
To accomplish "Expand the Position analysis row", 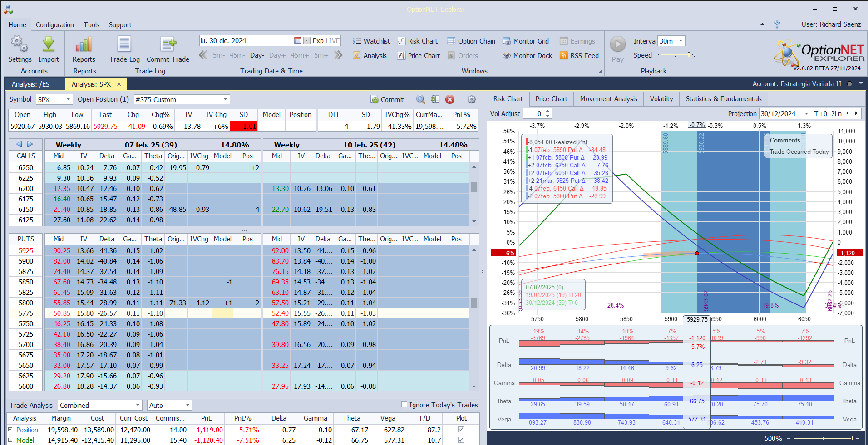I will click(x=10, y=430).
